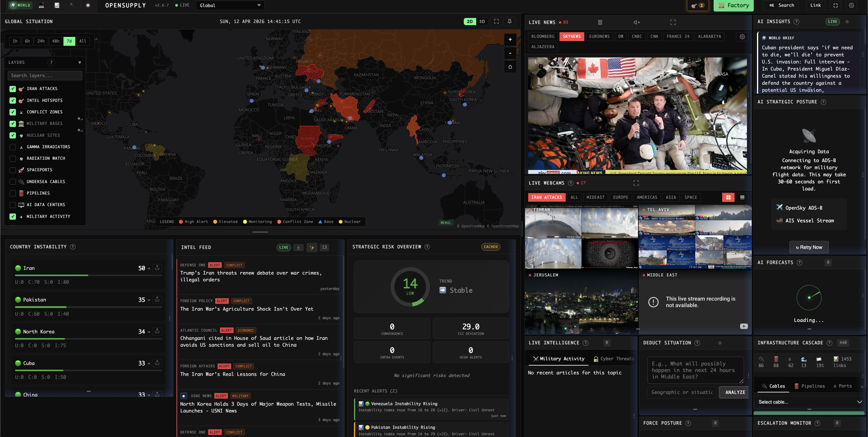This screenshot has width=868, height=437.
Task: Switch webcams to grid view layout
Action: [728, 198]
